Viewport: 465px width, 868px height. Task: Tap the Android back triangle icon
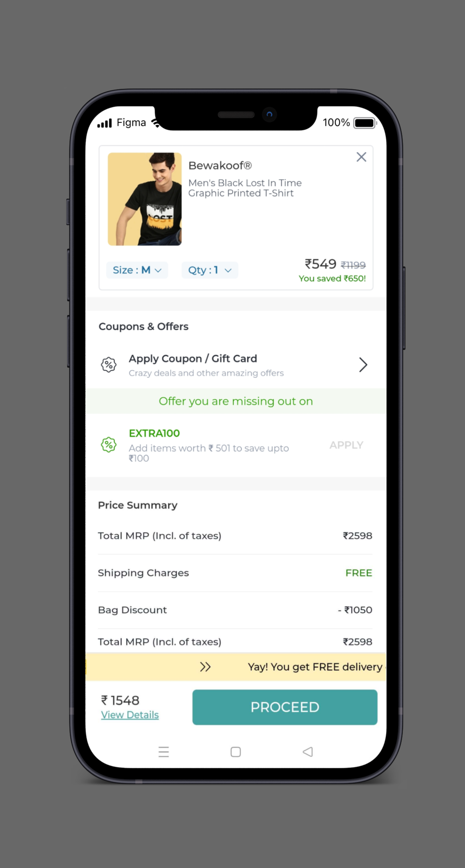[x=308, y=752]
